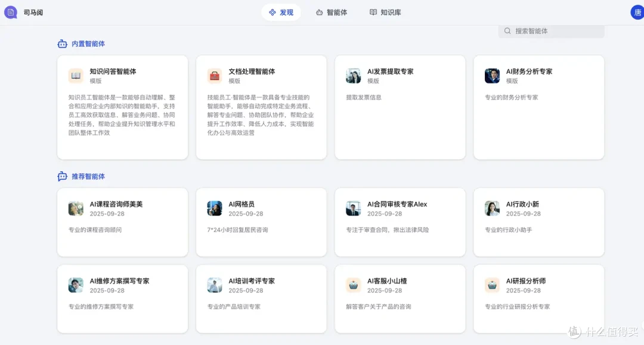Click the AI培训考评专家 avatar
644x345 pixels.
pyautogui.click(x=215, y=285)
